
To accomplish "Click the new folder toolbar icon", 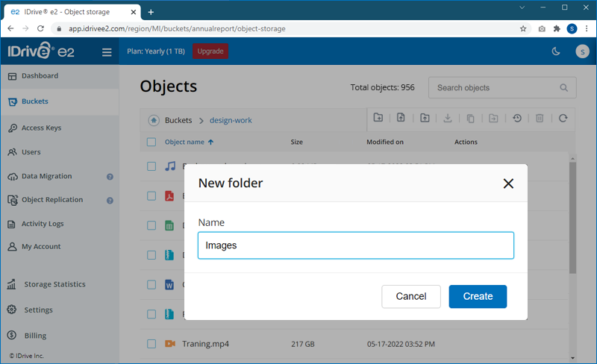I will pyautogui.click(x=379, y=118).
